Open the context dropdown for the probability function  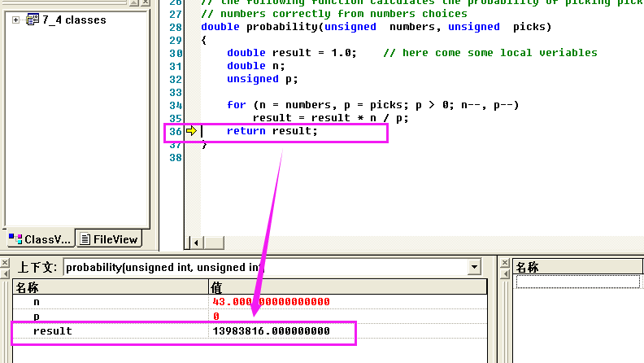474,267
